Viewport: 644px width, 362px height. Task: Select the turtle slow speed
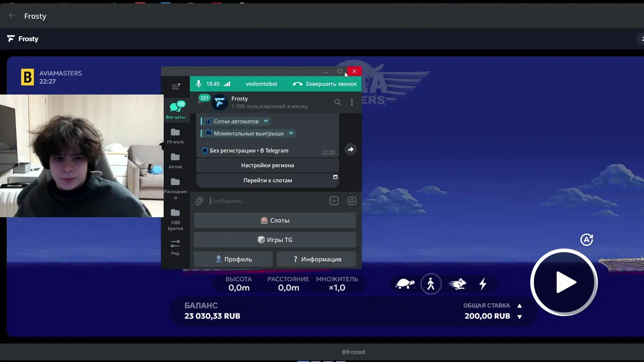tap(405, 284)
